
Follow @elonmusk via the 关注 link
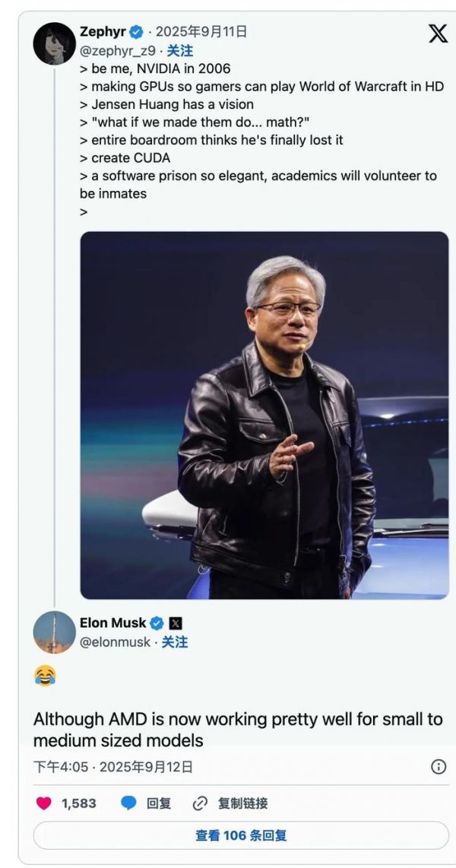(175, 642)
